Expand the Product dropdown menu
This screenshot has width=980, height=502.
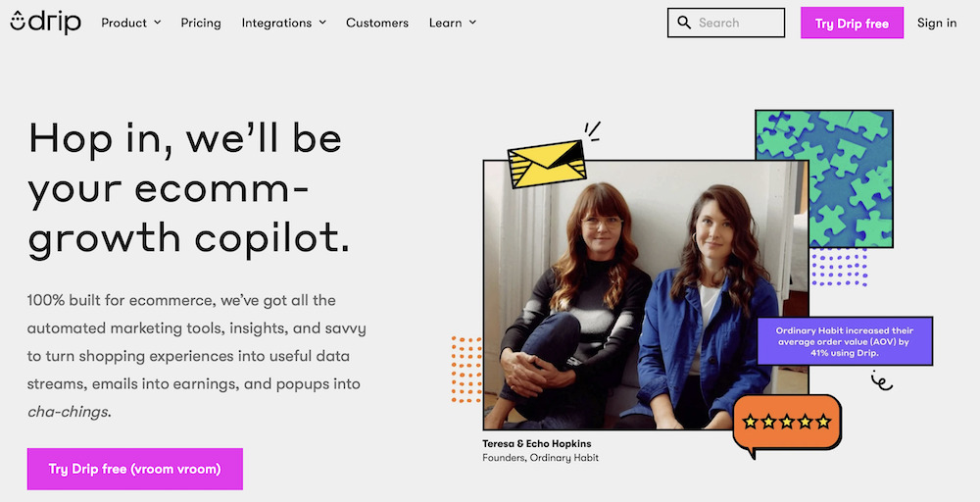point(131,23)
